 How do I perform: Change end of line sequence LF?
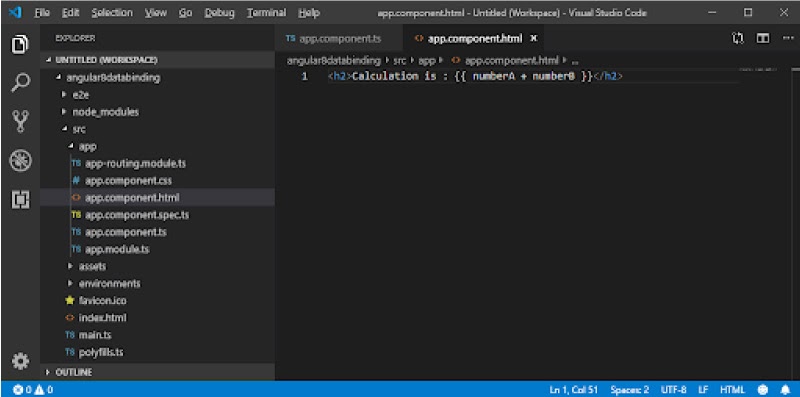tap(703, 390)
